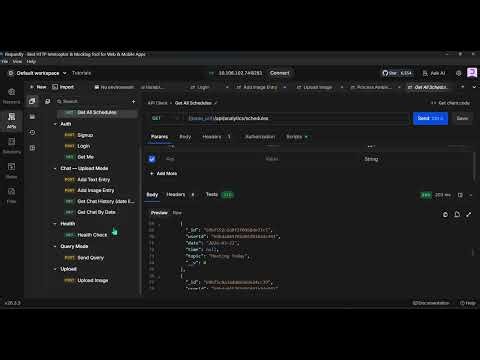The image size is (480, 360).
Task: Close the Login request tab
Action: [227, 87]
